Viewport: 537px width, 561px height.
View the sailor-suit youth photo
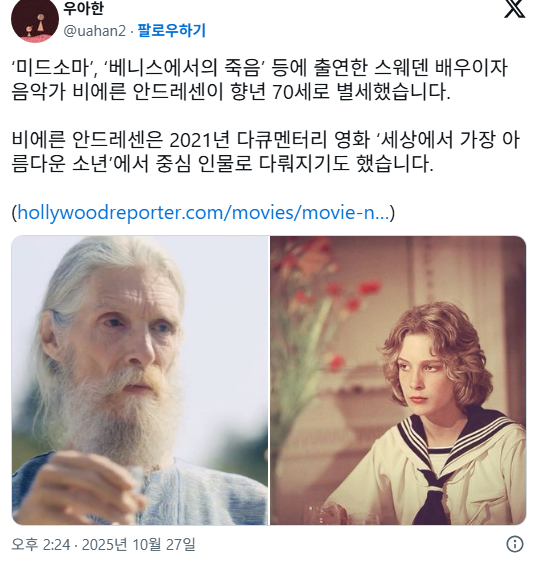tap(398, 380)
